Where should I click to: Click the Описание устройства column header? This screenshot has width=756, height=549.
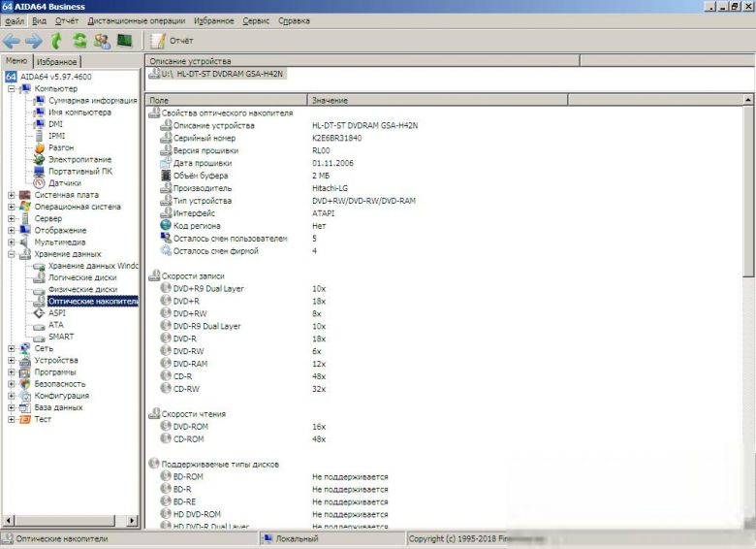(362, 61)
